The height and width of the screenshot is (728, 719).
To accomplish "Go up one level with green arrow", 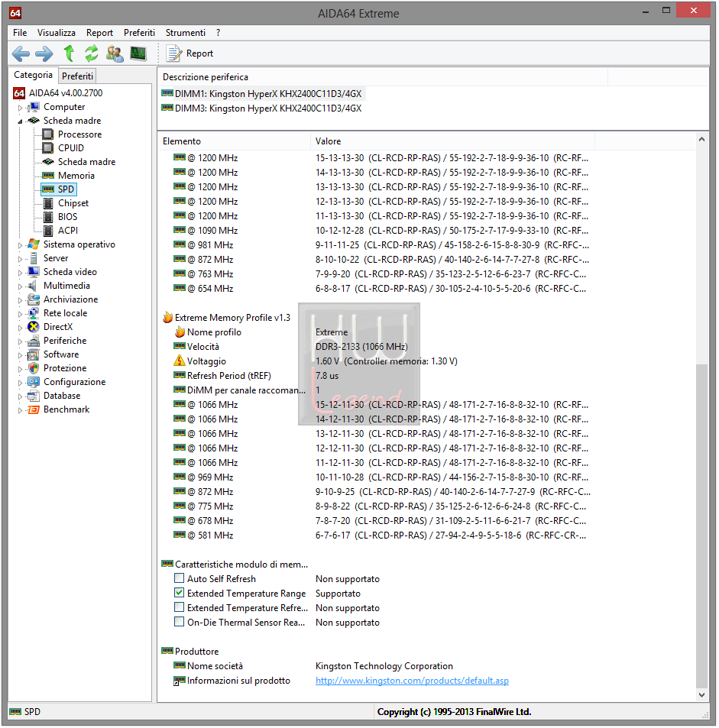I will 69,53.
